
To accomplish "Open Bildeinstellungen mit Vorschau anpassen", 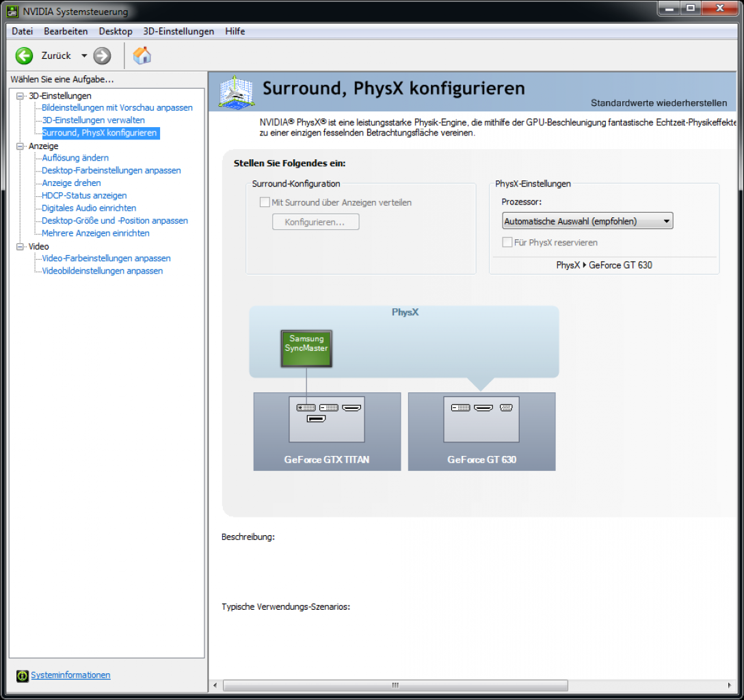I will click(117, 107).
